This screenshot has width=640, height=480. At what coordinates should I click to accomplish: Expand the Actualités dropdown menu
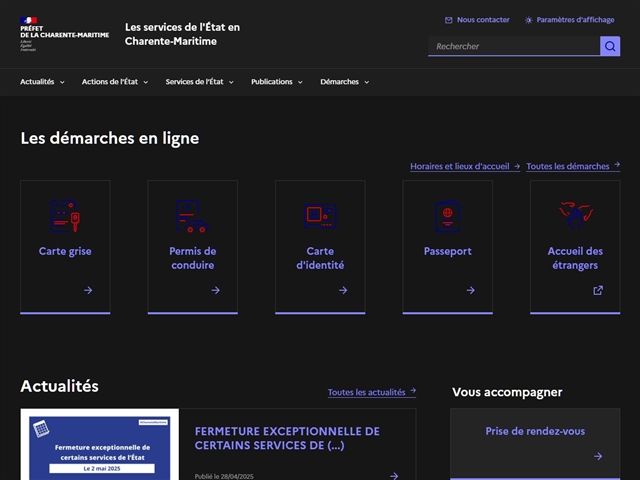point(42,82)
